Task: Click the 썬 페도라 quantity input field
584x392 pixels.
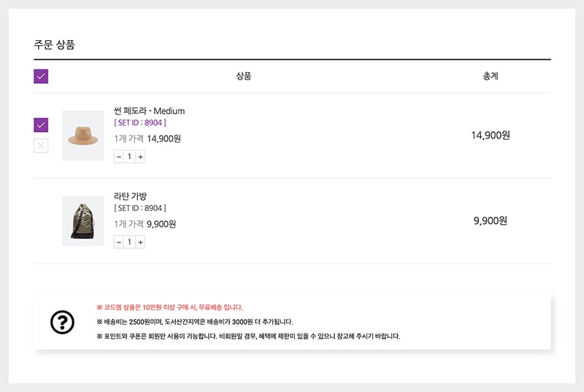Action: pos(129,156)
